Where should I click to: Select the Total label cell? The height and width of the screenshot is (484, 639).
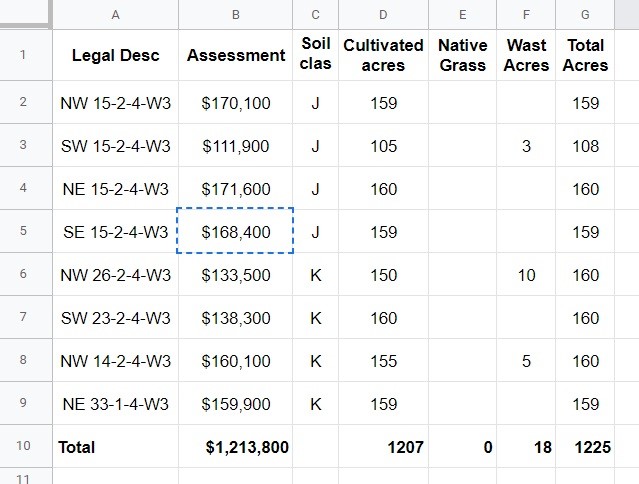click(x=115, y=447)
